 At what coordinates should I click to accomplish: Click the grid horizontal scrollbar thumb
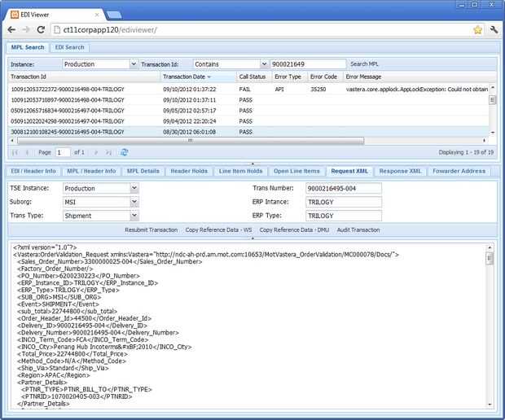click(191, 141)
